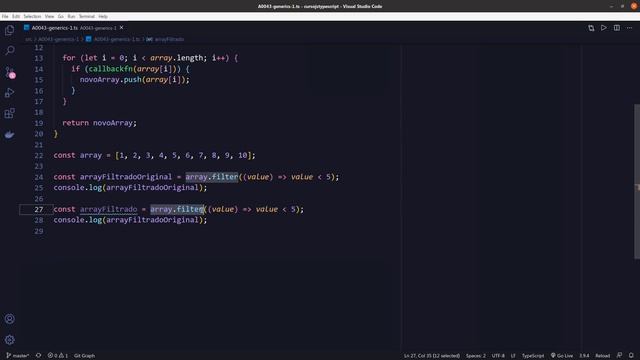Open editor More Actions ellipsis
Image resolution: width=640 pixels, height=360 pixels.
click(x=629, y=28)
